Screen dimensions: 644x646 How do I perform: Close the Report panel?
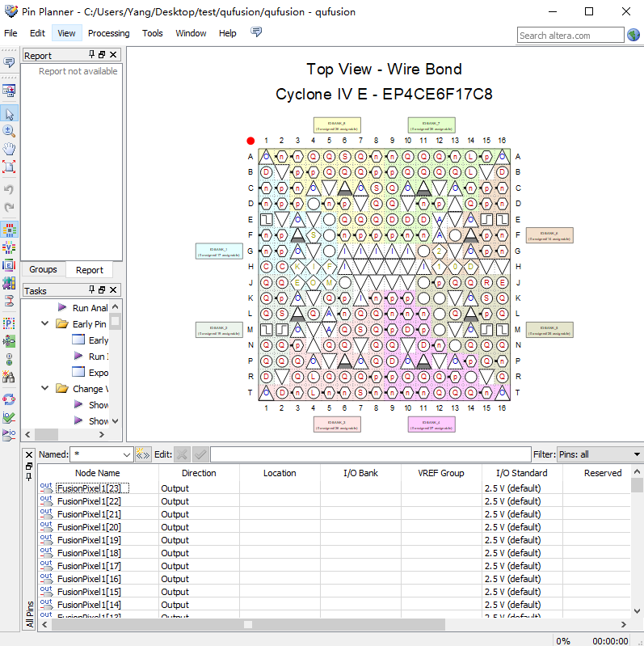coord(113,55)
